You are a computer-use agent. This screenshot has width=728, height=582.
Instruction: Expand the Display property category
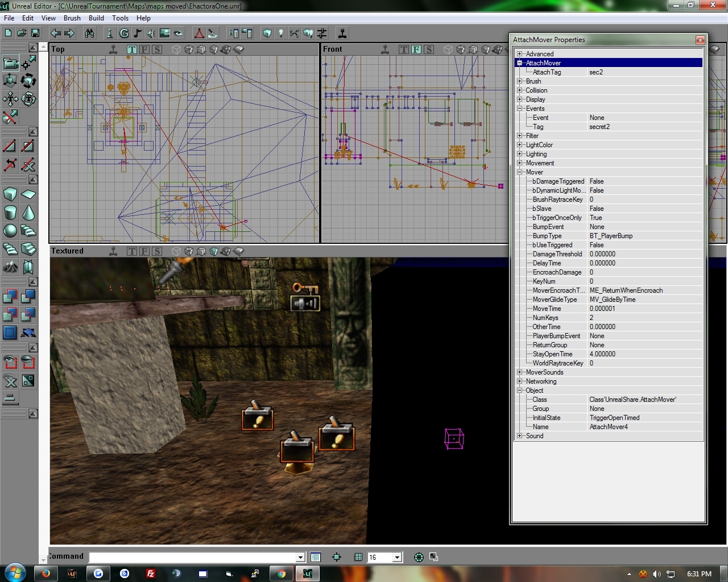coord(519,99)
